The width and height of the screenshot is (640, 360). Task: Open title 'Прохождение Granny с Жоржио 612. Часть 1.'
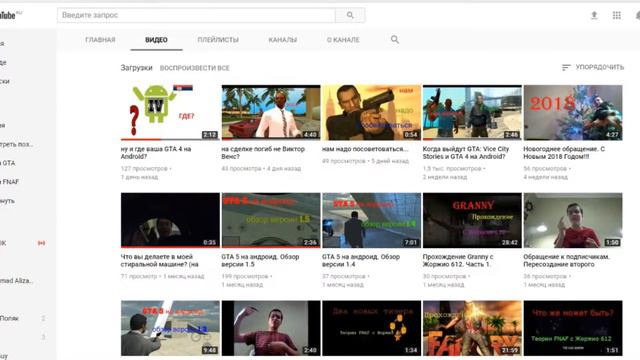tap(458, 260)
